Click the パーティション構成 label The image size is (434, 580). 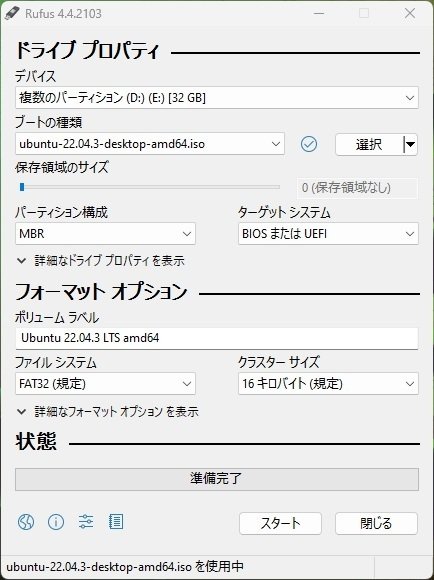tap(61, 212)
